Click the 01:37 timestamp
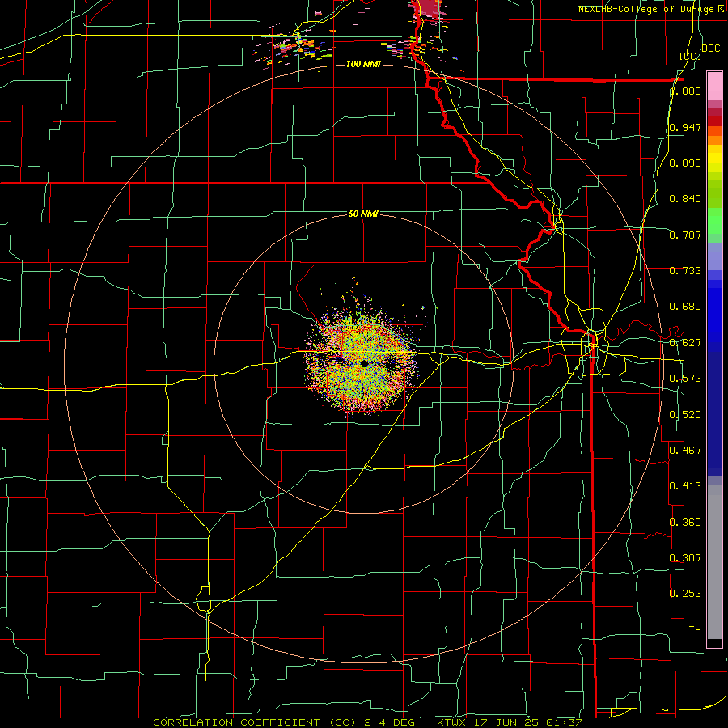Viewport: 728px width, 728px height. (563, 722)
